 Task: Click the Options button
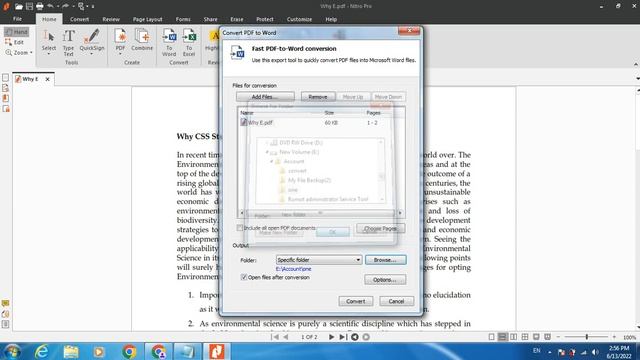(385, 280)
